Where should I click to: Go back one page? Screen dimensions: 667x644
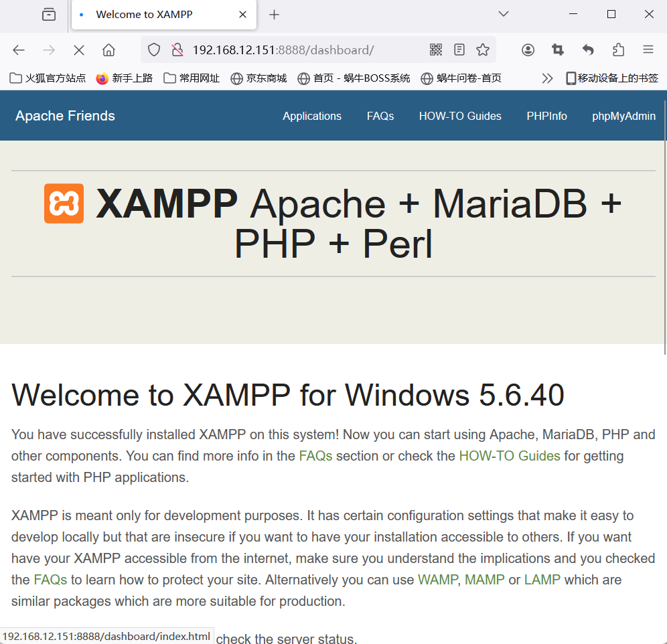19,50
